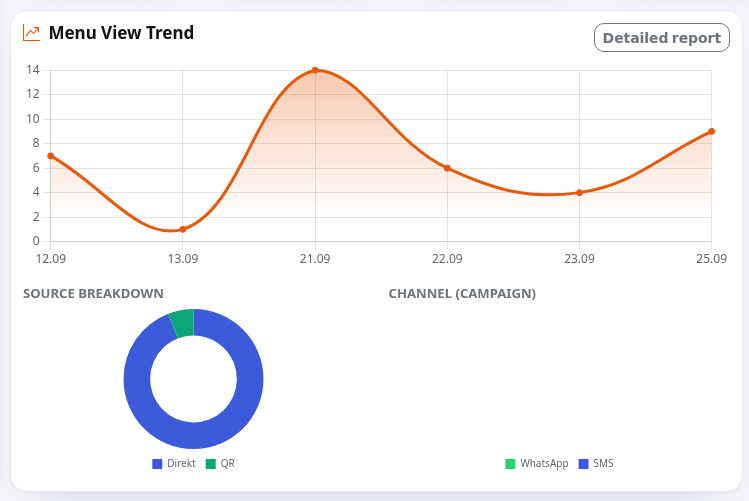The width and height of the screenshot is (749, 501).
Task: Select the 23.09 data point on chart
Action: click(579, 192)
